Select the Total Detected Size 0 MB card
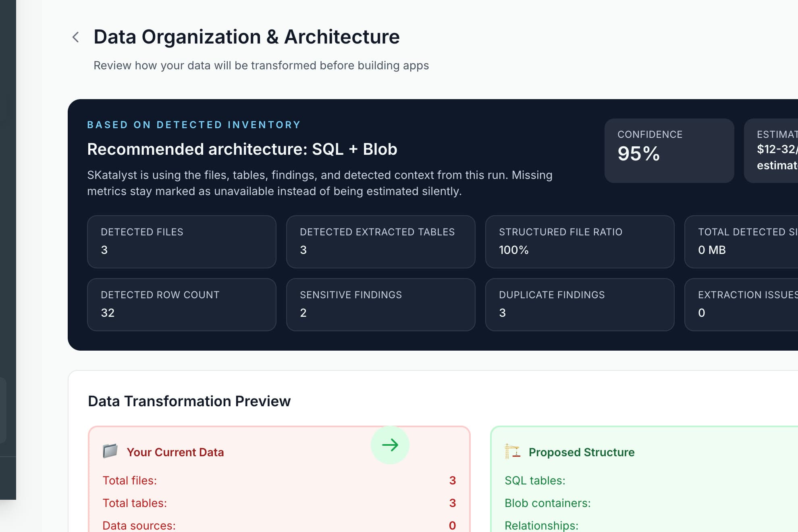 coord(742,242)
